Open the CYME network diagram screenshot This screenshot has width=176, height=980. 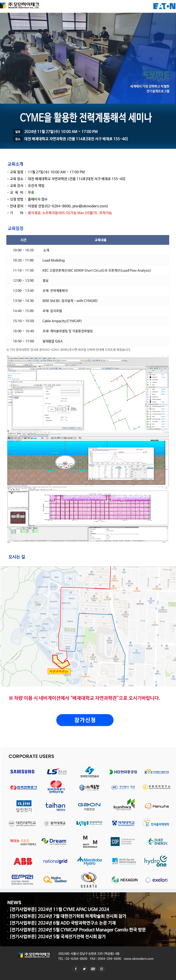[88, 393]
